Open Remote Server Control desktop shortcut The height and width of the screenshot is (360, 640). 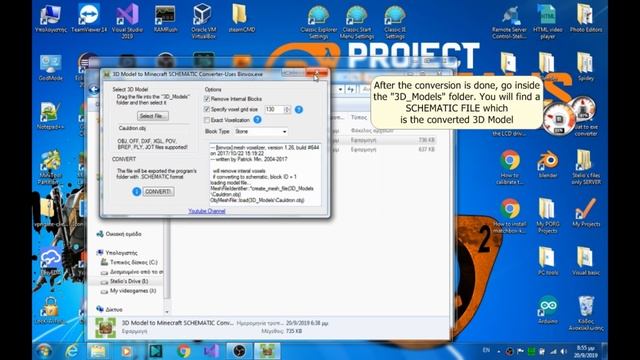click(509, 21)
